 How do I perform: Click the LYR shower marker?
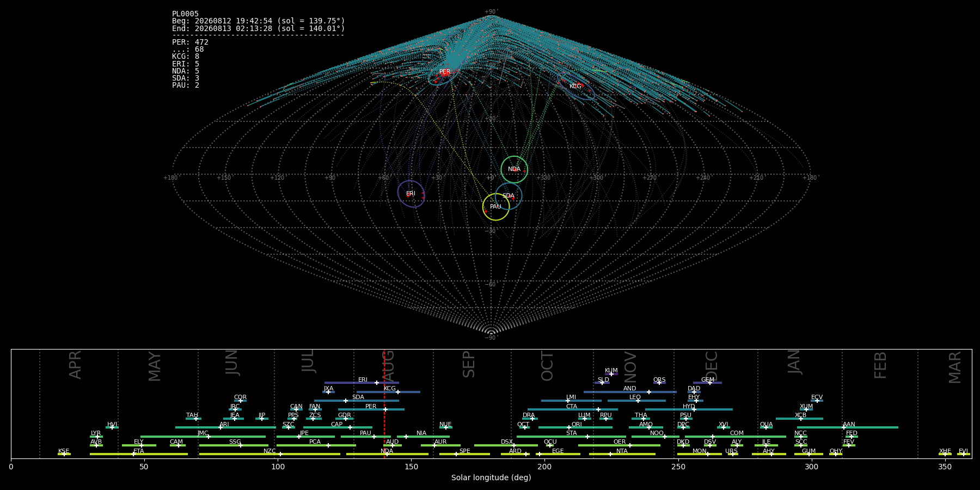pos(97,436)
